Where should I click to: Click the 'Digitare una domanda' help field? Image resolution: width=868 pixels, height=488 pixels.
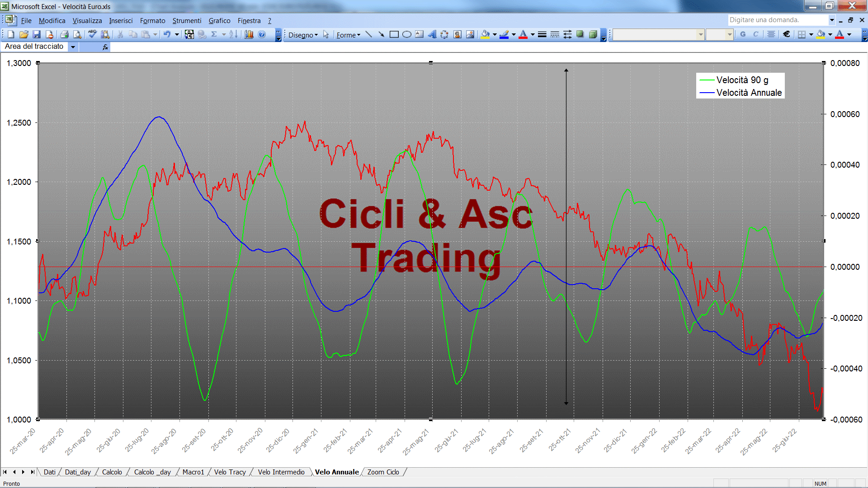(x=778, y=20)
